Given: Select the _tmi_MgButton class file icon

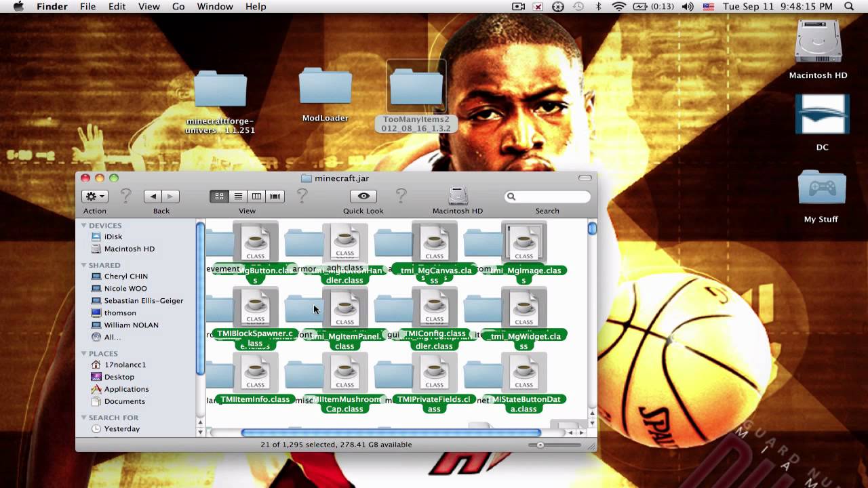Looking at the screenshot, I should [x=255, y=243].
